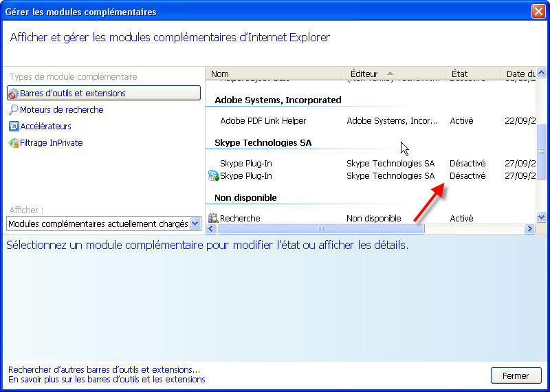
Task: Click Non disponible publisher of Recherche
Action: tap(373, 218)
